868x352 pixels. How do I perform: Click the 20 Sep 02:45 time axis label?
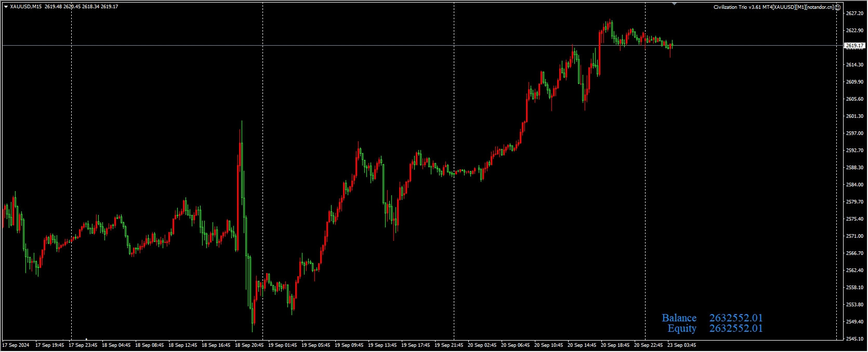click(482, 345)
